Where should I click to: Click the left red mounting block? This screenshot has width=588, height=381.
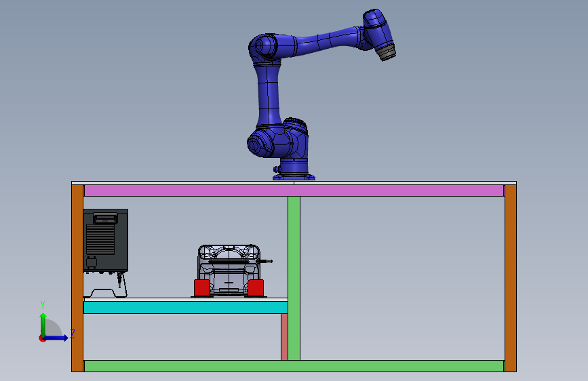[x=201, y=288]
